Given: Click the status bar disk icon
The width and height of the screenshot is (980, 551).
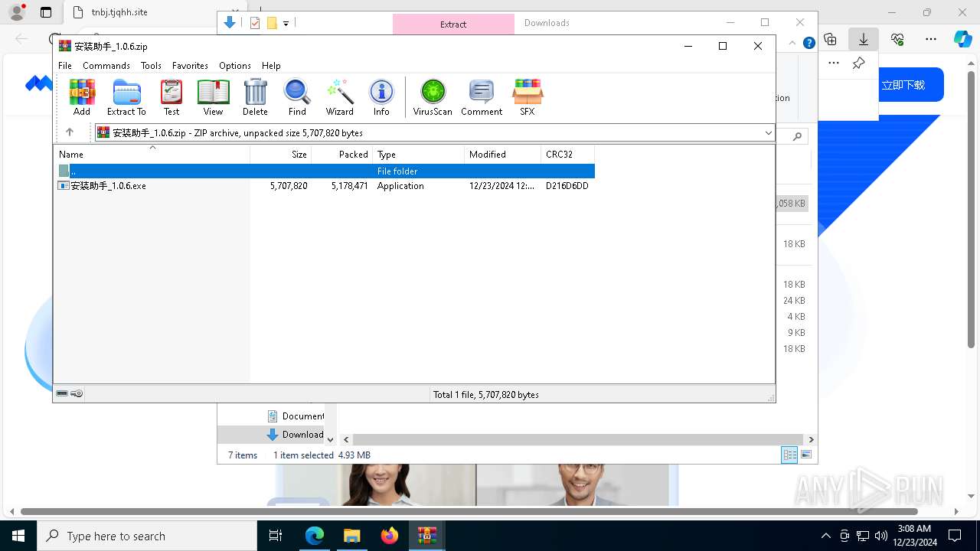Looking at the screenshot, I should [x=62, y=394].
